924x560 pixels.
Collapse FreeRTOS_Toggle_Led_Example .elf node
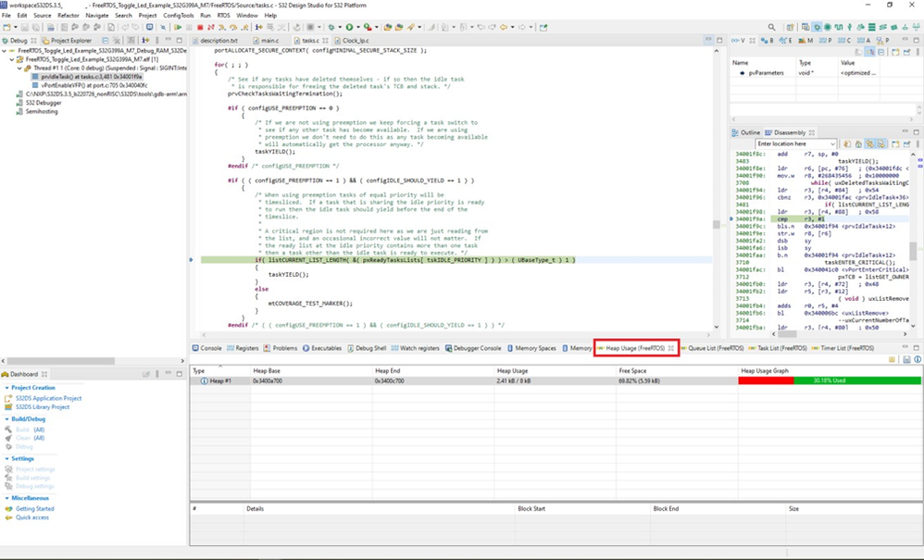12,59
